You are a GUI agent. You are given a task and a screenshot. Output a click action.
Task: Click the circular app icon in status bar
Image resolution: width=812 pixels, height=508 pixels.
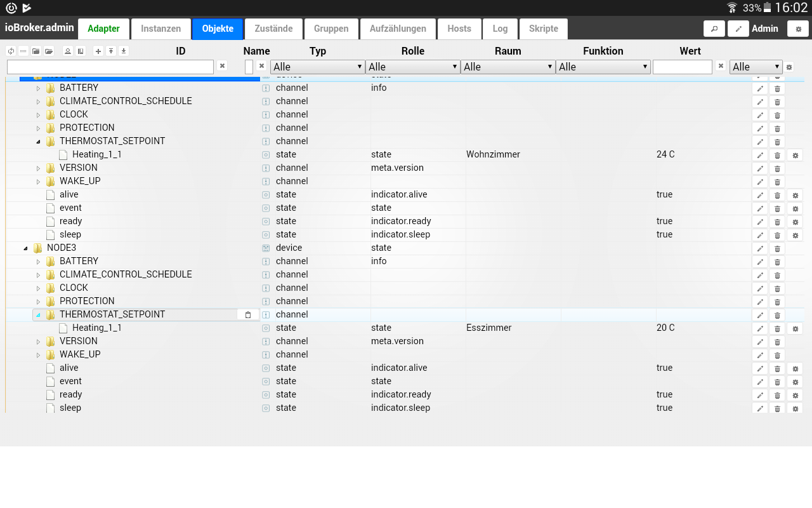tap(11, 8)
